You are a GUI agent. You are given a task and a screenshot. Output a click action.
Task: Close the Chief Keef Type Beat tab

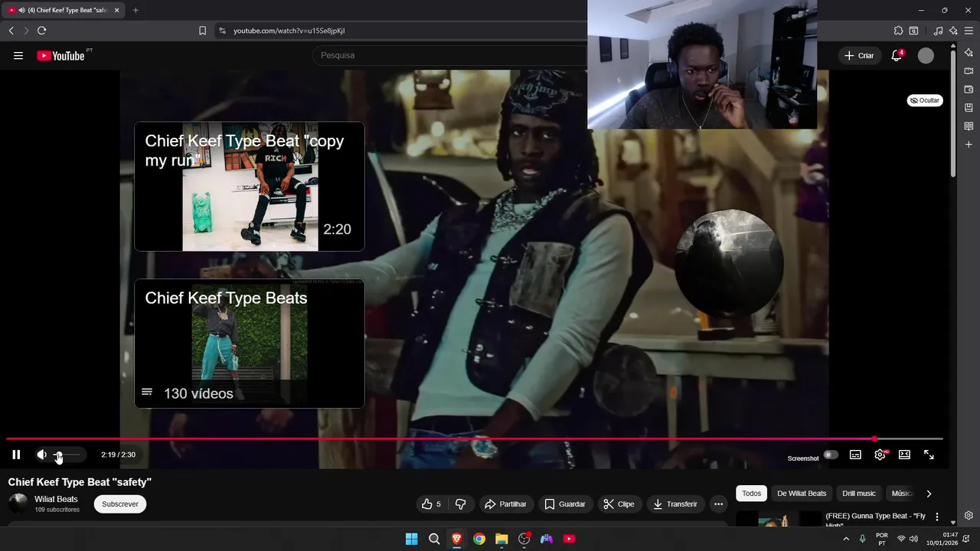tap(116, 10)
